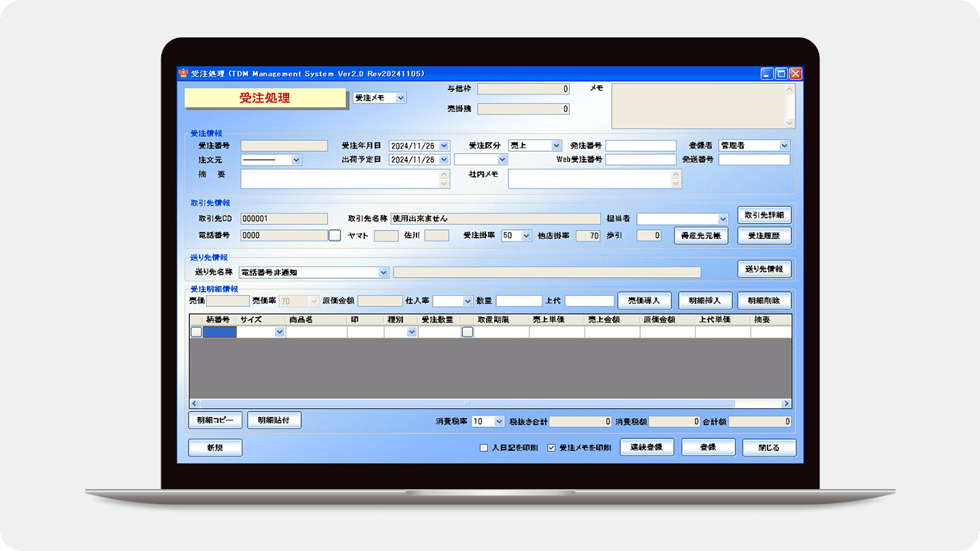Expand the 送り先名称 dropdown
Viewport: 980px width, 551px height.
(x=384, y=272)
